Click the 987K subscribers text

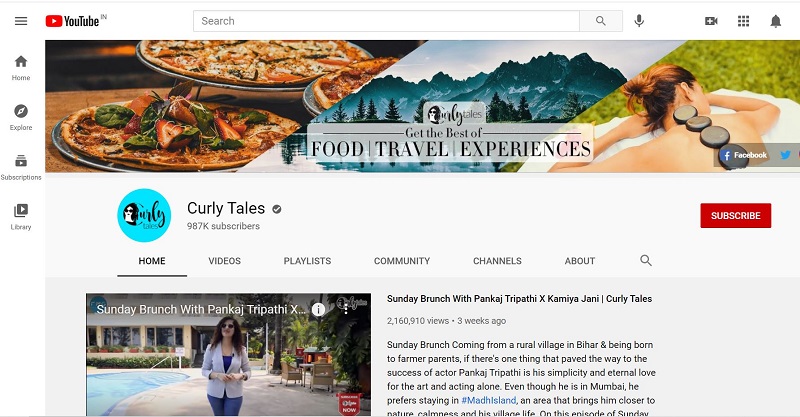click(223, 226)
